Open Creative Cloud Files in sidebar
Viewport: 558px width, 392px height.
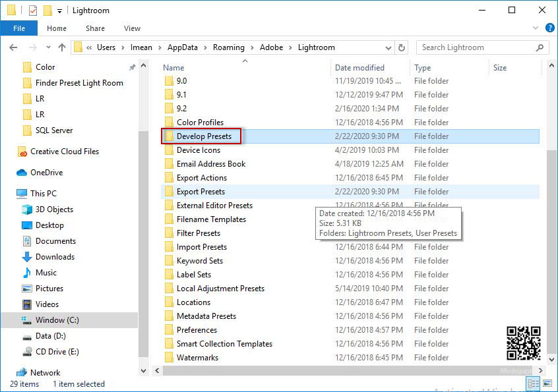(58, 152)
